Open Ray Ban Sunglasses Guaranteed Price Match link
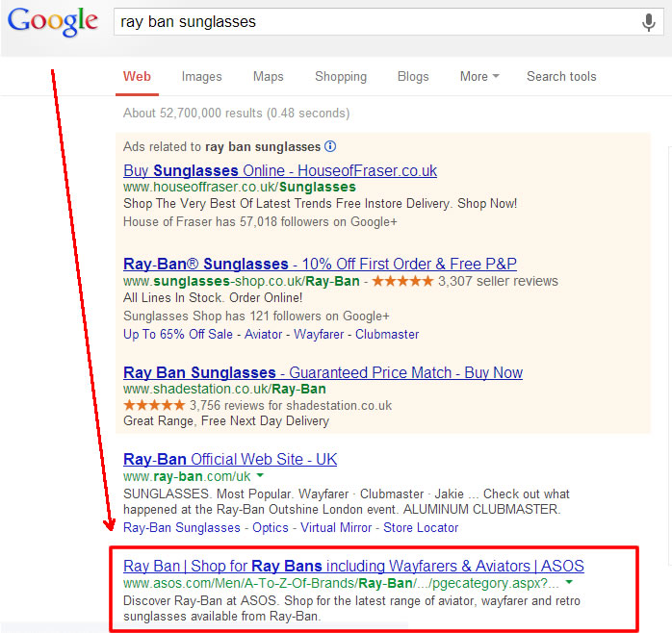 click(323, 372)
